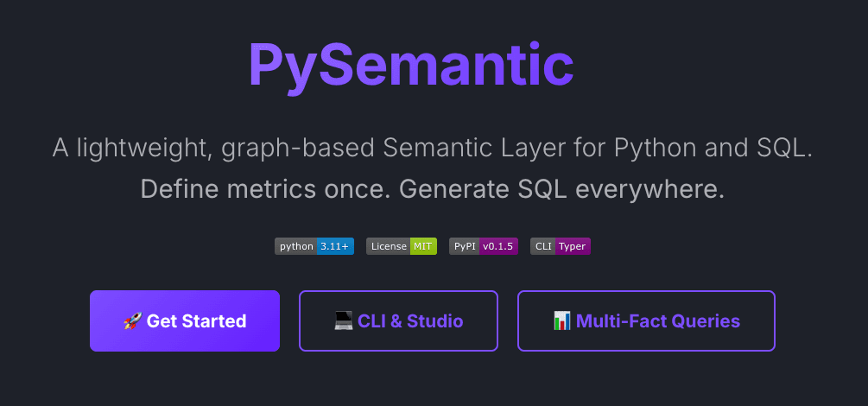Click the CLI Typer badge

pyautogui.click(x=561, y=246)
